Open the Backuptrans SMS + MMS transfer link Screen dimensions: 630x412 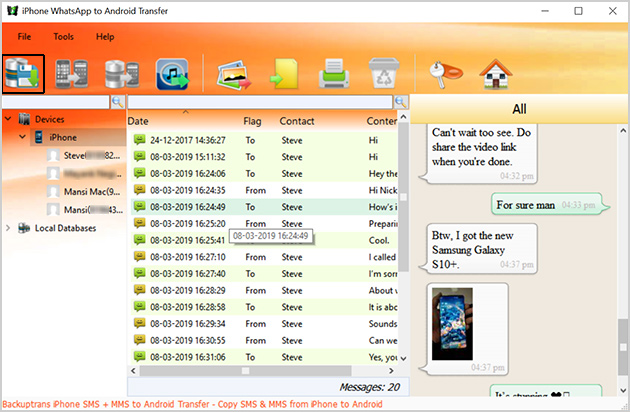pos(192,404)
